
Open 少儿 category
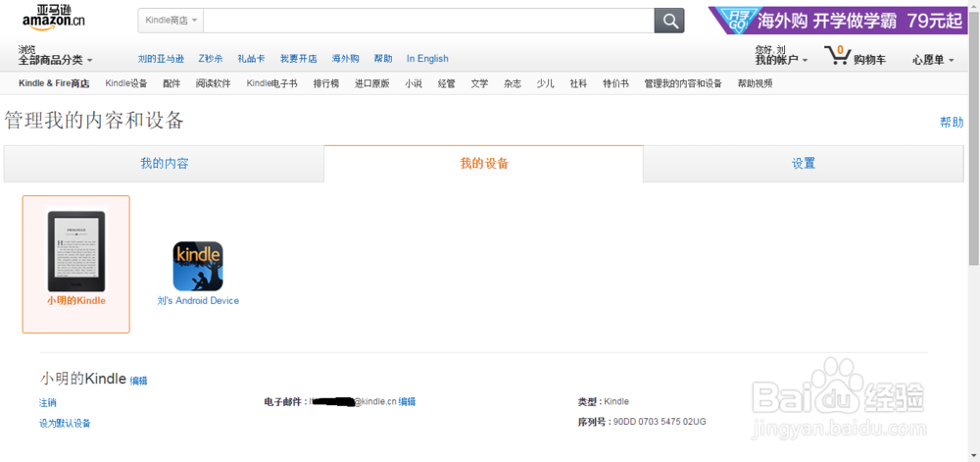(x=545, y=83)
